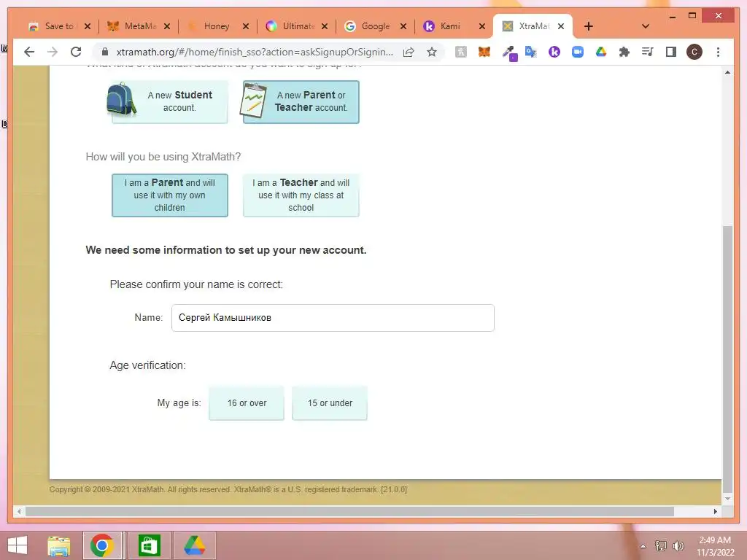Open Microsoft Store from taskbar
The image size is (747, 560).
click(x=149, y=545)
